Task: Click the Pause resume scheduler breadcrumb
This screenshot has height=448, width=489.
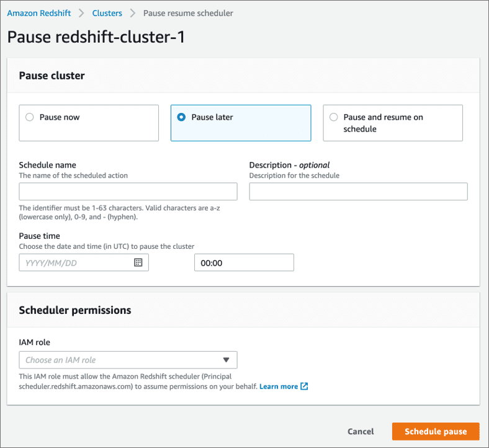Action: click(x=188, y=13)
